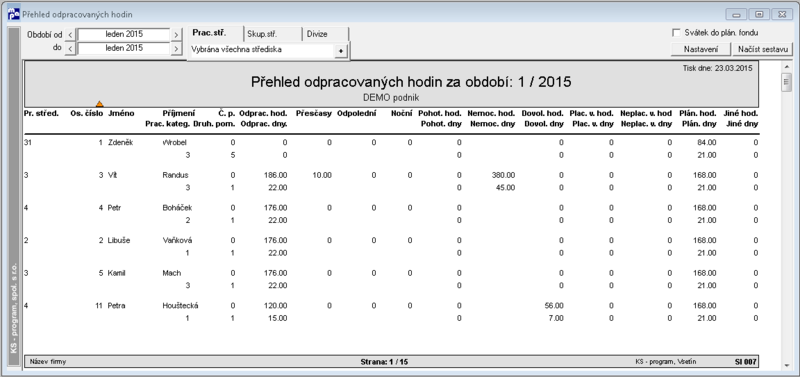Click the Jméno column header
The image size is (800, 377).
[120, 113]
